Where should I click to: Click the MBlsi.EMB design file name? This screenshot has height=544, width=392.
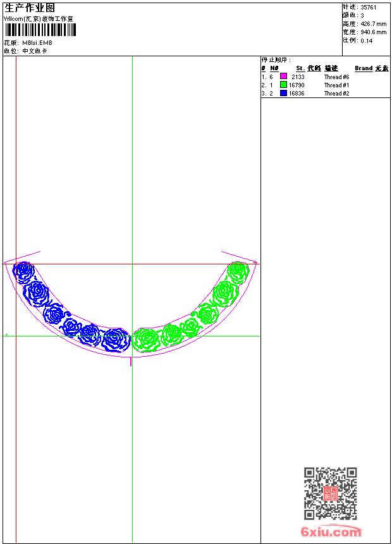[42, 43]
